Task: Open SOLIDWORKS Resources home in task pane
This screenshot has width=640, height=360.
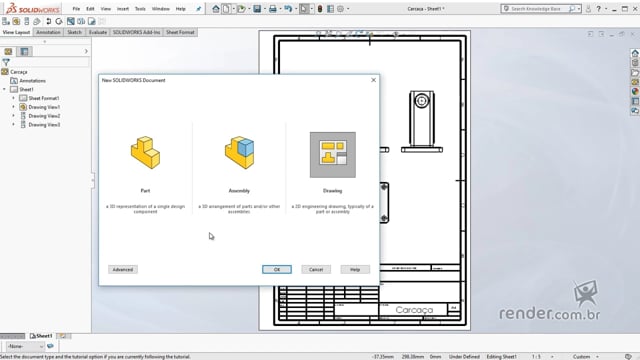Action: point(635,53)
